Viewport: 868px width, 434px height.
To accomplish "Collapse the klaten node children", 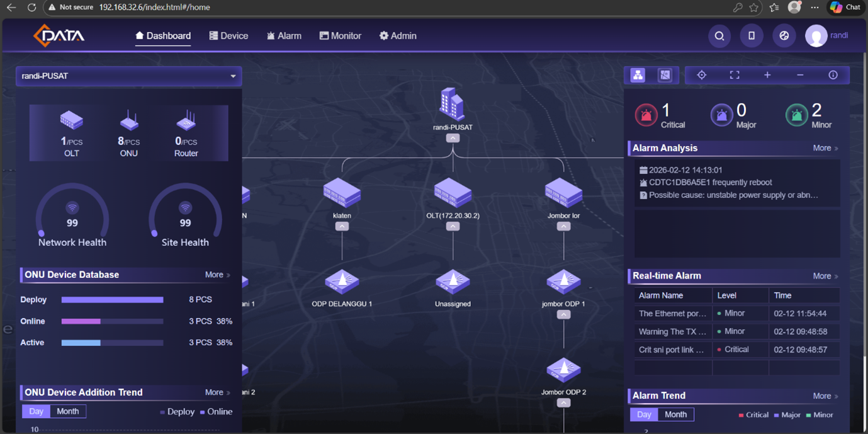I will pyautogui.click(x=342, y=227).
